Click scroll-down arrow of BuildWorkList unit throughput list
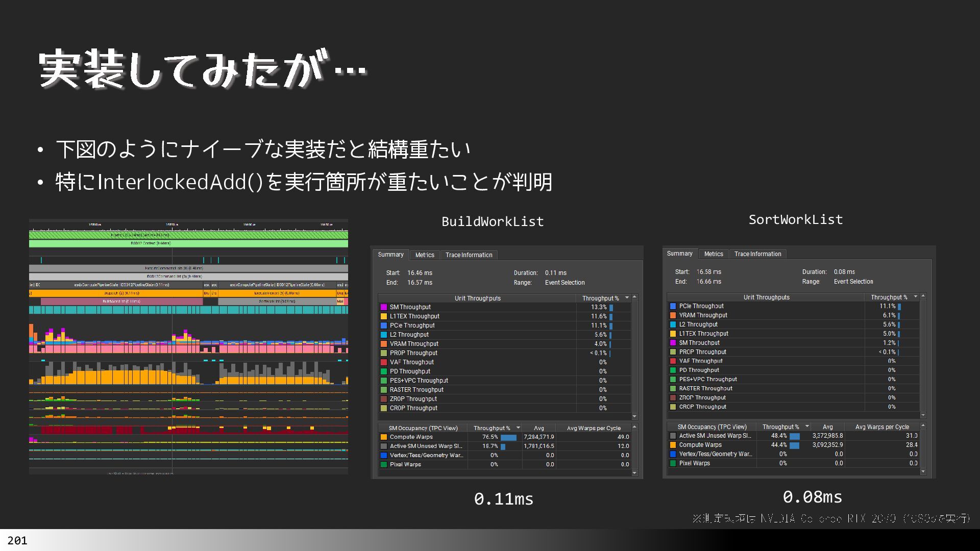This screenshot has width=980, height=551. click(x=634, y=416)
